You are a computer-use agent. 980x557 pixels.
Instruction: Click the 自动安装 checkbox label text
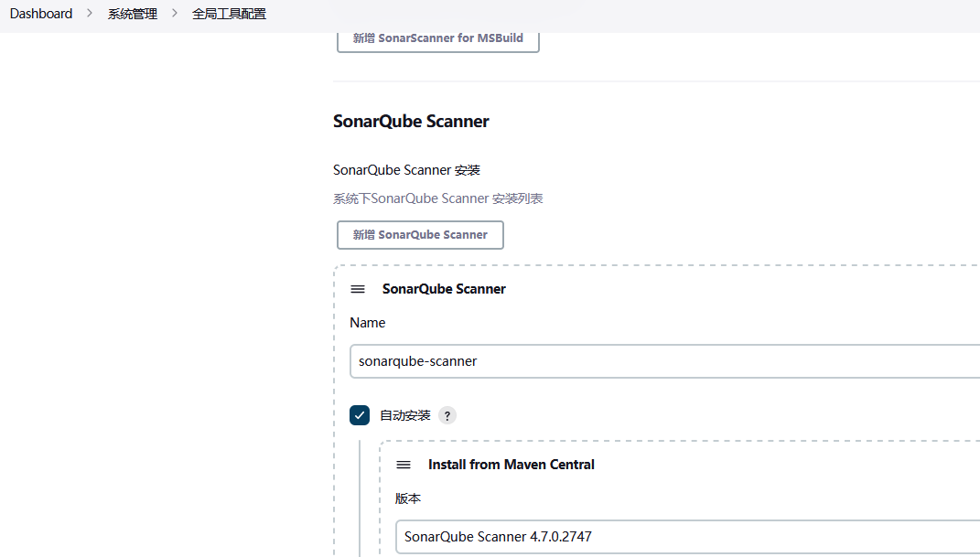[404, 415]
